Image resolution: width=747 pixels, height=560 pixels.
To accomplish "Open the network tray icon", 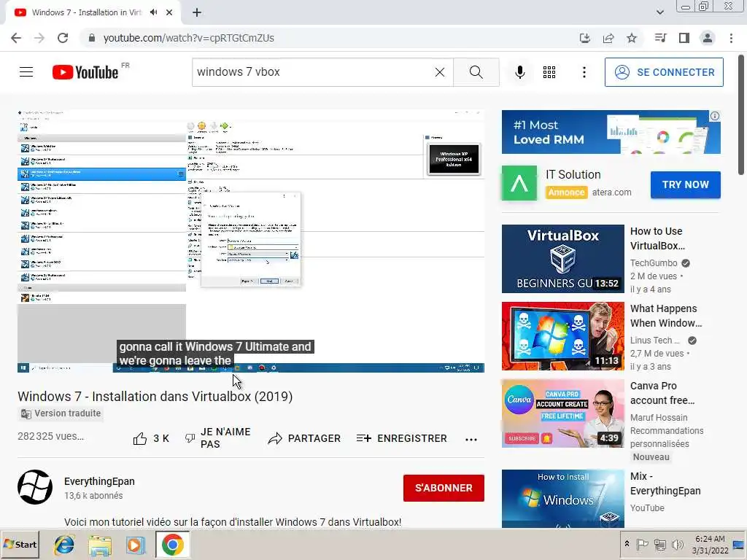I will (x=659, y=544).
